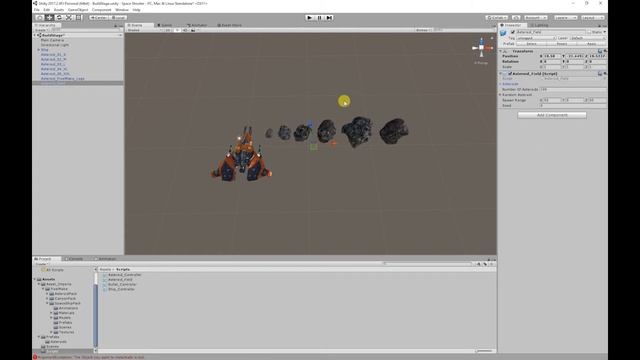Expand the Ship object in the Hierarchy
The height and width of the screenshot is (360, 640).
click(38, 50)
